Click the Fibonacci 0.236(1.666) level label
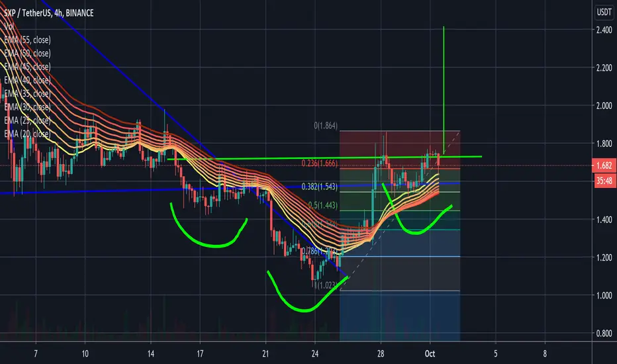Image resolution: width=617 pixels, height=364 pixels. pyautogui.click(x=320, y=163)
